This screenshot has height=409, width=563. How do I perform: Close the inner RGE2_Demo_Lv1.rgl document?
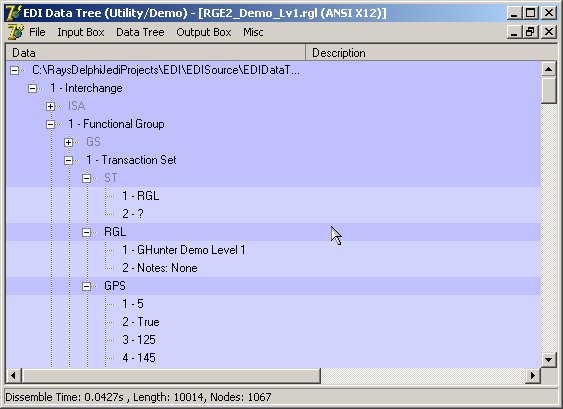click(549, 32)
